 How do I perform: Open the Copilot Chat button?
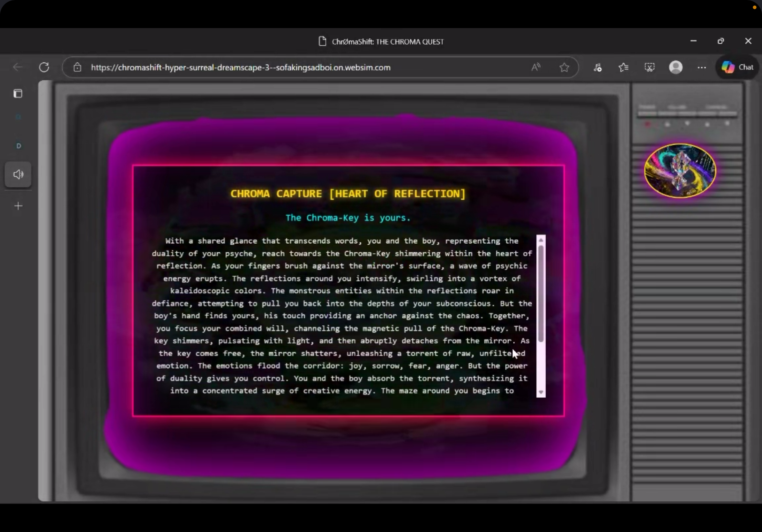click(x=737, y=67)
